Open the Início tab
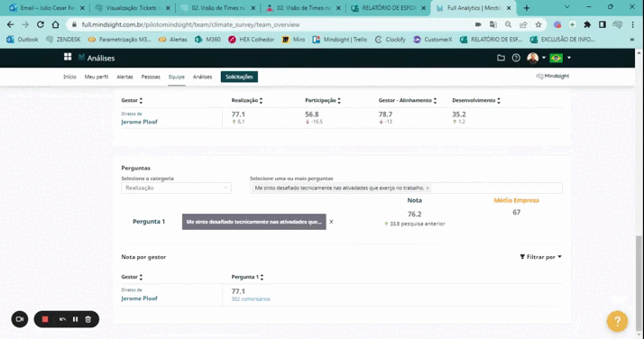Viewport: 644px width, 339px height. [x=69, y=77]
